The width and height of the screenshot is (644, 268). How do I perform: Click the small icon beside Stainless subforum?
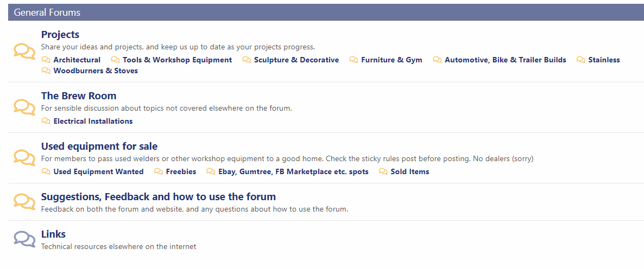(581, 60)
